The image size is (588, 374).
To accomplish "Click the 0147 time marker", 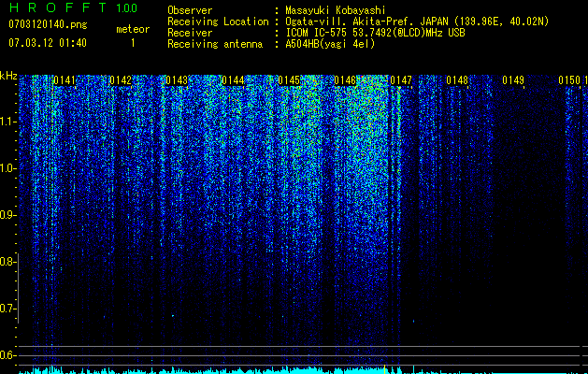I will (401, 80).
